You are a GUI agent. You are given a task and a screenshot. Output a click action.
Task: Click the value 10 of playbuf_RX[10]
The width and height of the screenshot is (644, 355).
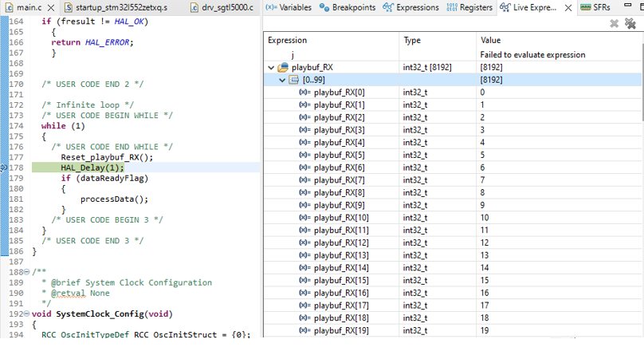coord(485,218)
